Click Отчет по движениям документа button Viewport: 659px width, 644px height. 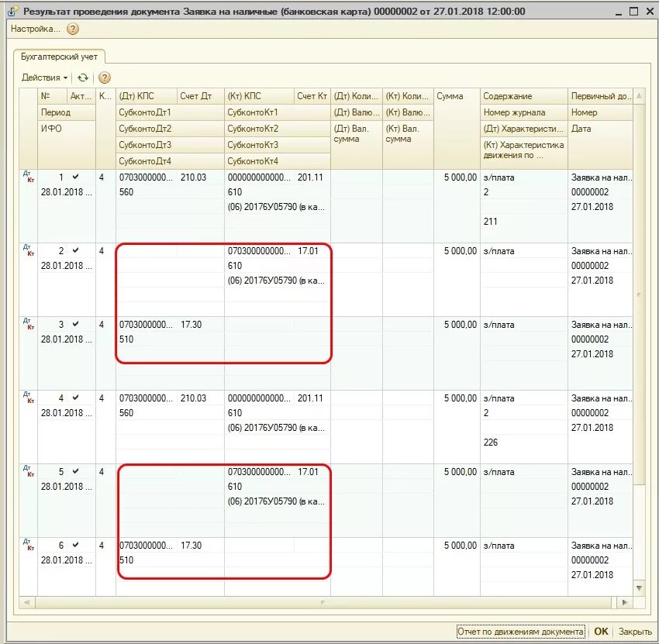point(521,632)
